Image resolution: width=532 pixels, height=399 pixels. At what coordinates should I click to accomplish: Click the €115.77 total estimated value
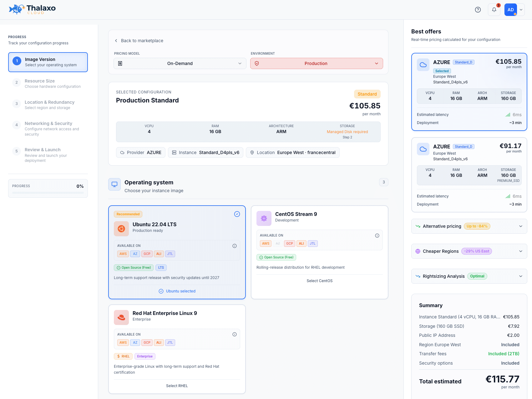click(x=502, y=379)
